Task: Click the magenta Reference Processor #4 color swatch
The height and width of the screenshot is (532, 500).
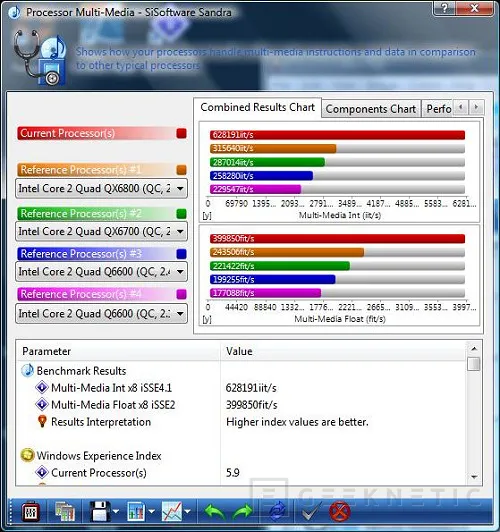Action: tap(181, 294)
